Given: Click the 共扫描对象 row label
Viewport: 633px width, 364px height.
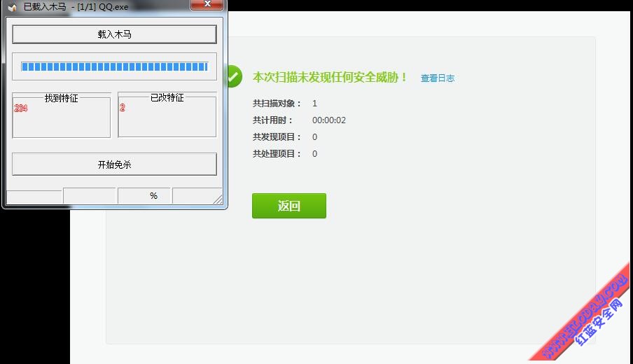Looking at the screenshot, I should pyautogui.click(x=277, y=104).
